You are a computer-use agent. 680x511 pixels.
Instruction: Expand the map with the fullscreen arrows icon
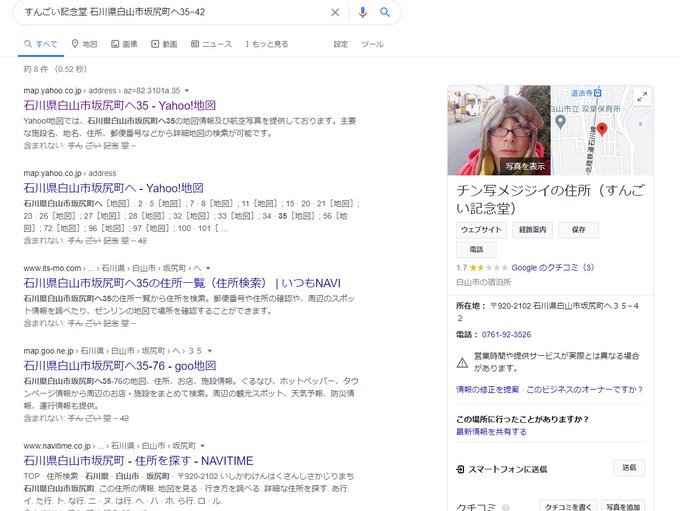click(x=642, y=97)
